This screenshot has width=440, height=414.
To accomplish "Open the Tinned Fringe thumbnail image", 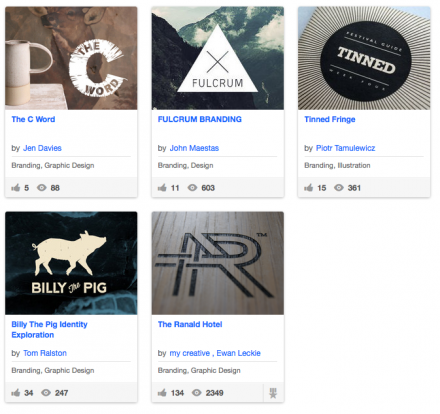I will pos(364,58).
